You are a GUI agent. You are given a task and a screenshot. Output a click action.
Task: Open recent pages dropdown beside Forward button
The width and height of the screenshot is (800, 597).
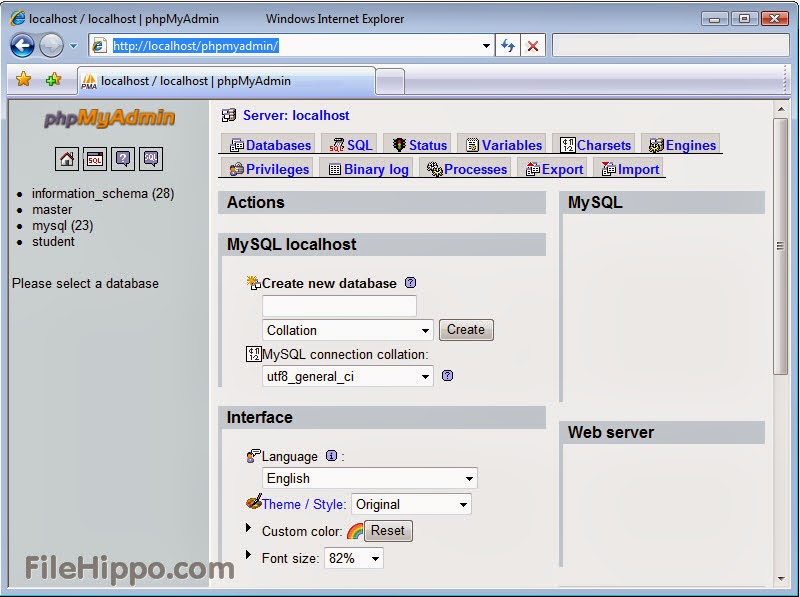point(73,46)
